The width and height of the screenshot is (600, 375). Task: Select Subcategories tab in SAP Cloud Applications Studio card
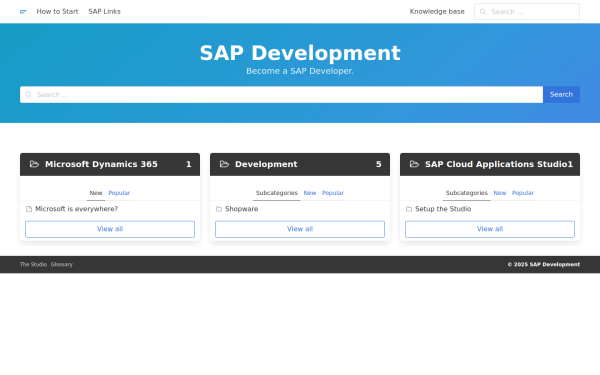pyautogui.click(x=466, y=193)
